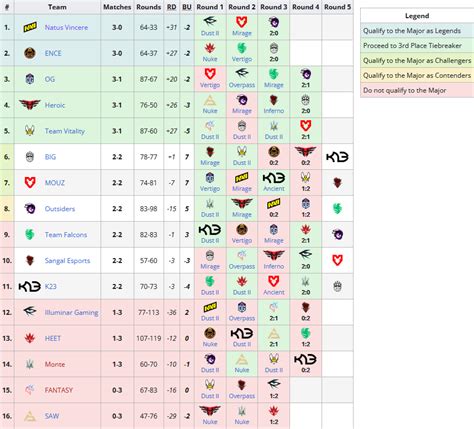
Task: Click the HEET flame logo in team column
Action: click(30, 338)
